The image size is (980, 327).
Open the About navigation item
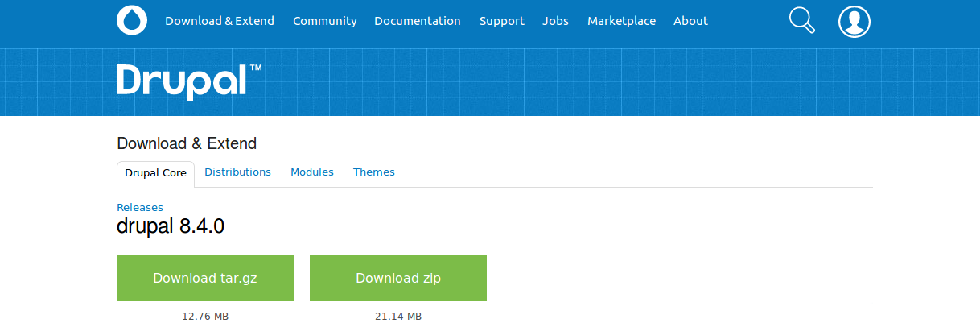(x=691, y=21)
